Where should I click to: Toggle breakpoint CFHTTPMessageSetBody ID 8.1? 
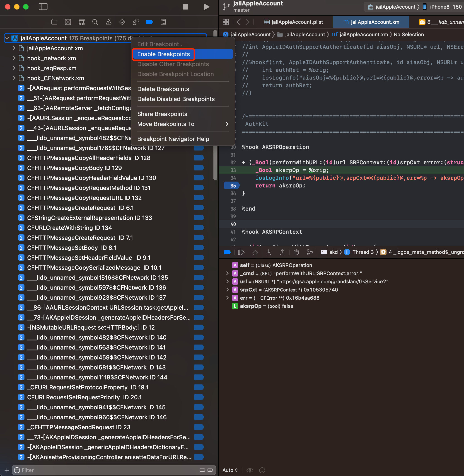pyautogui.click(x=199, y=248)
